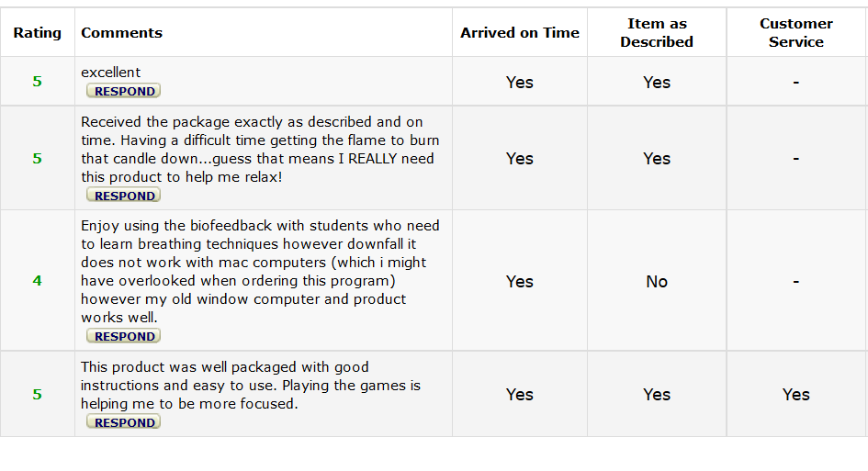This screenshot has height=471, width=868.
Task: Hit RESPOND under the well packaged review
Action: coord(124,422)
